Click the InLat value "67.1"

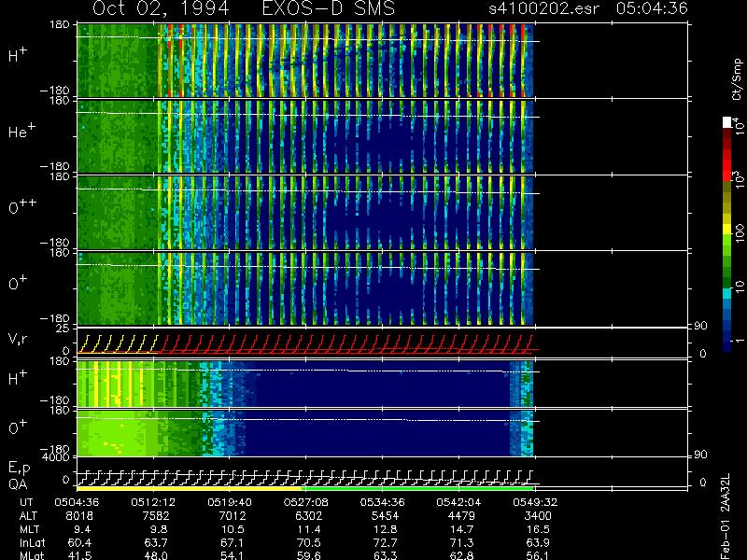click(x=233, y=542)
